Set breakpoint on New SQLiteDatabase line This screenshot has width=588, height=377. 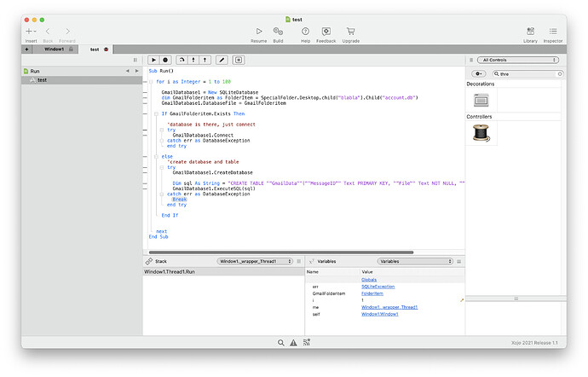tap(145, 92)
